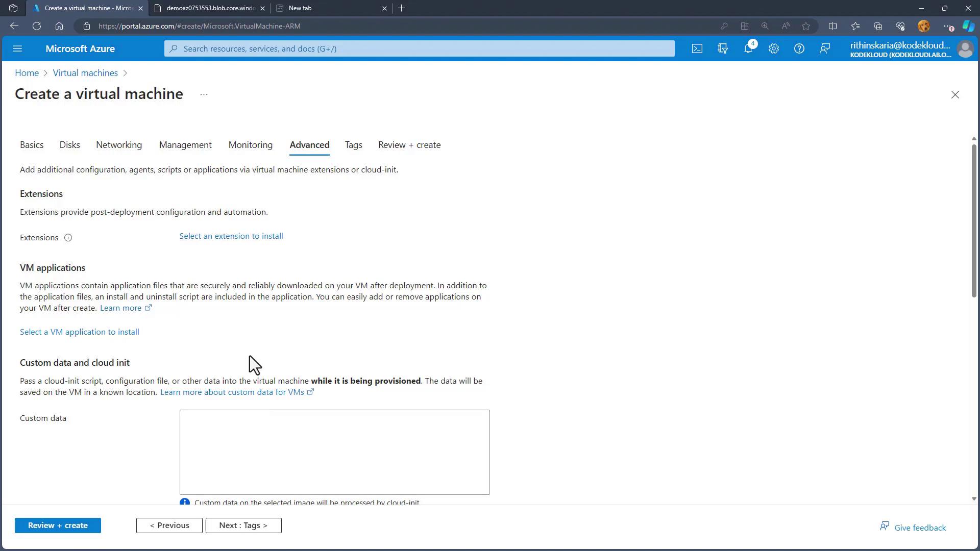Image resolution: width=980 pixels, height=551 pixels.
Task: Click Select a VM application to install
Action: [x=79, y=332]
